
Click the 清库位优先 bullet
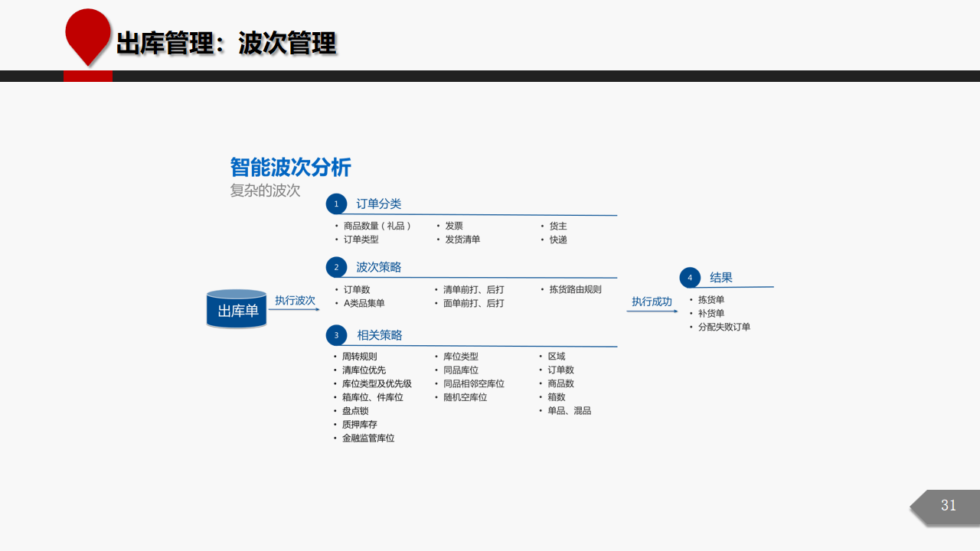(364, 370)
